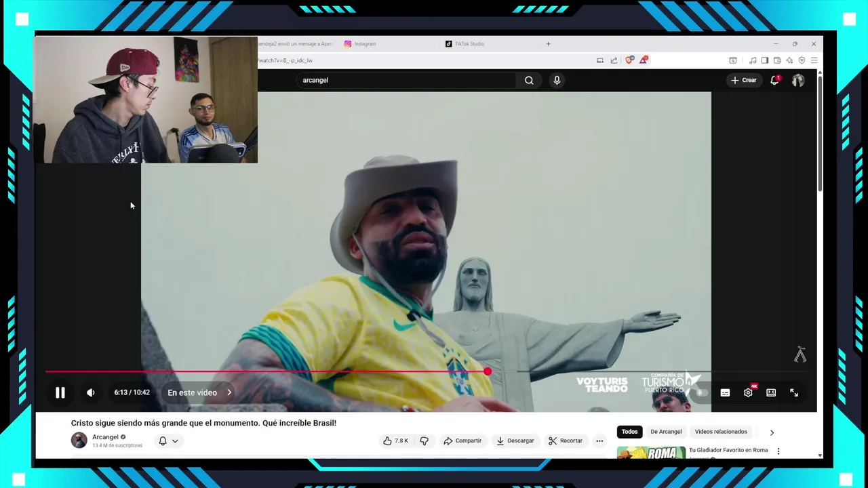Seek using the red video progress bar
The image size is (868, 488).
(x=425, y=371)
